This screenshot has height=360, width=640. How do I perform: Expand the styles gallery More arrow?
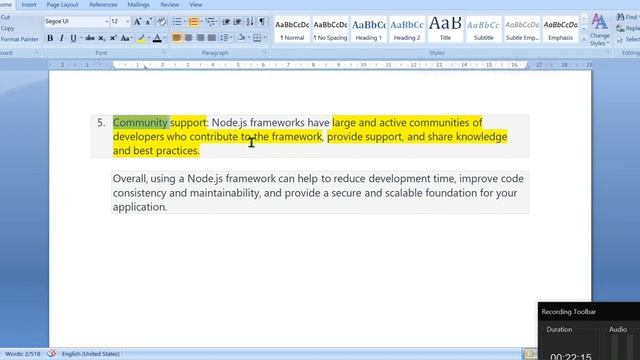click(x=584, y=39)
